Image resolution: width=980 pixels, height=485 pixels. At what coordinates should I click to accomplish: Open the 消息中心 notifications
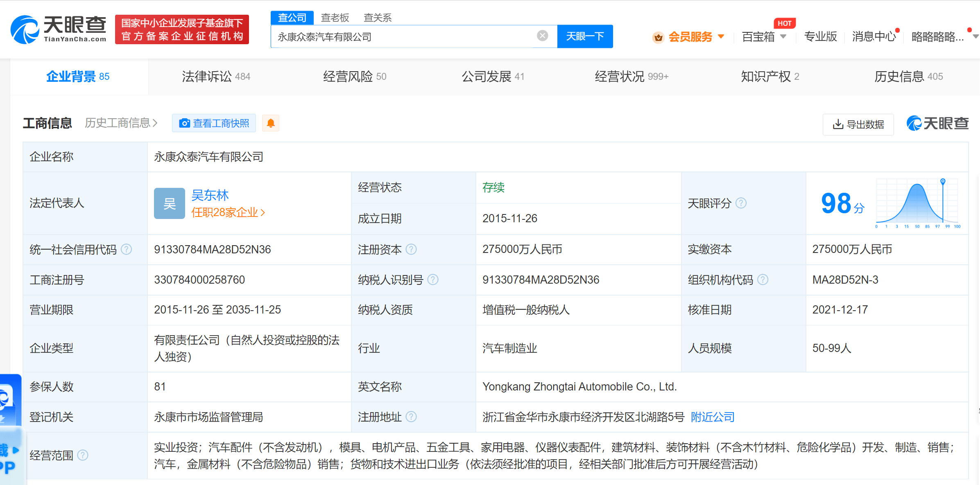[874, 36]
